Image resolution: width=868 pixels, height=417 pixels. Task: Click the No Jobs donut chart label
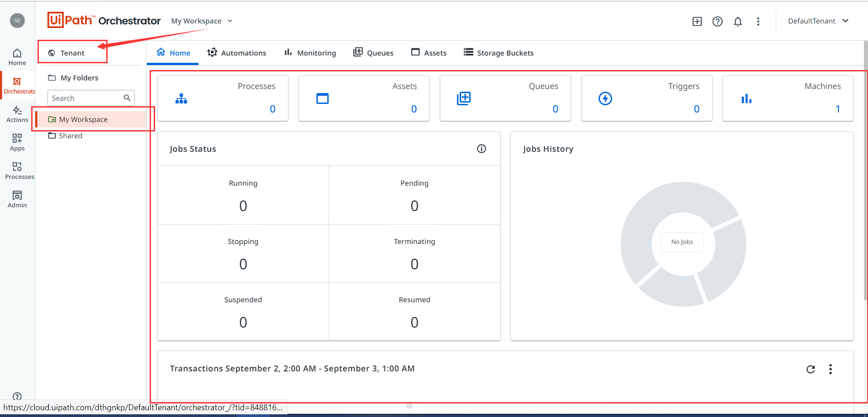pos(682,242)
